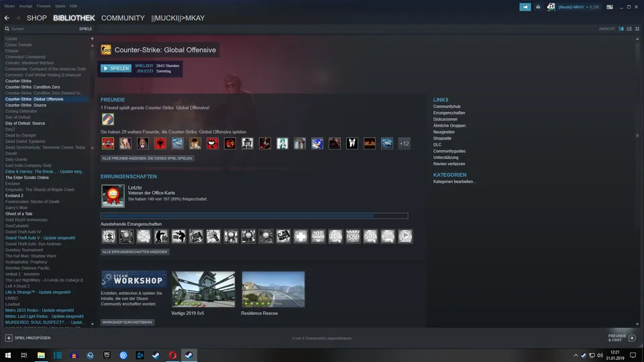This screenshot has height=362, width=644.
Task: Open the Diskussionen link
Action: [x=445, y=119]
